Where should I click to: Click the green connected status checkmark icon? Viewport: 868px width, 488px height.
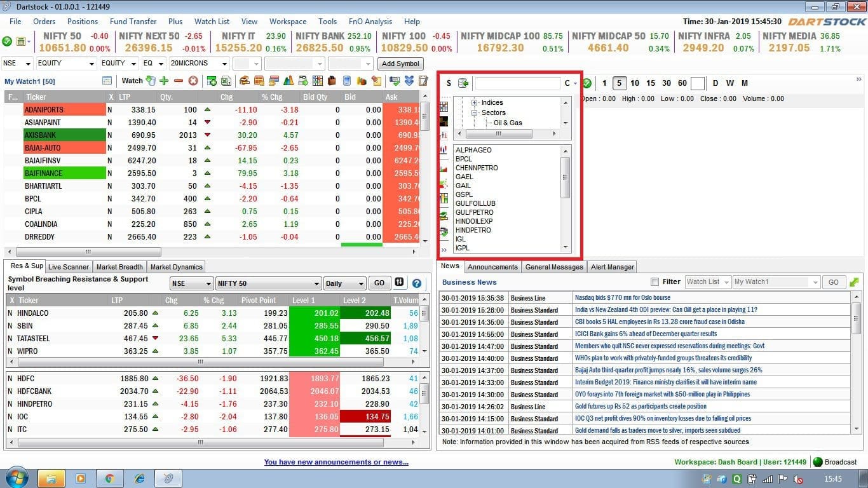[7, 41]
